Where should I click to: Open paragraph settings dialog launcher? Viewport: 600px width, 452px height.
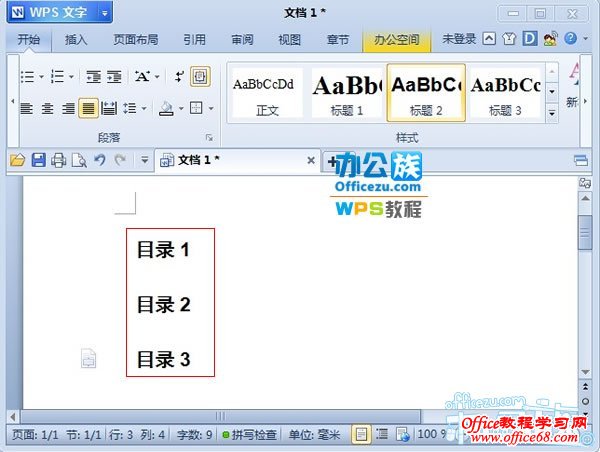point(209,137)
